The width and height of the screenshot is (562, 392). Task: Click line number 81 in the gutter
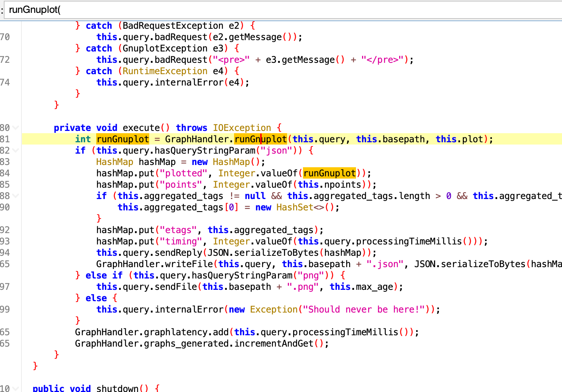pyautogui.click(x=5, y=139)
